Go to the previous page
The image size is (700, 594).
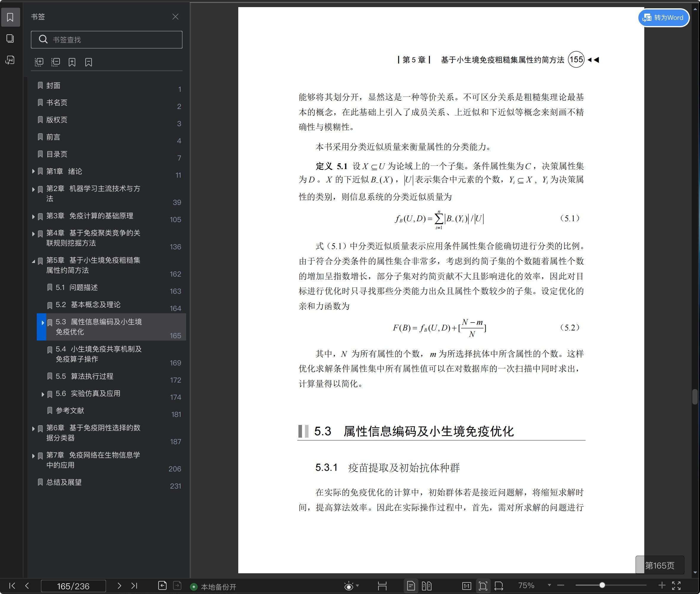click(x=27, y=586)
